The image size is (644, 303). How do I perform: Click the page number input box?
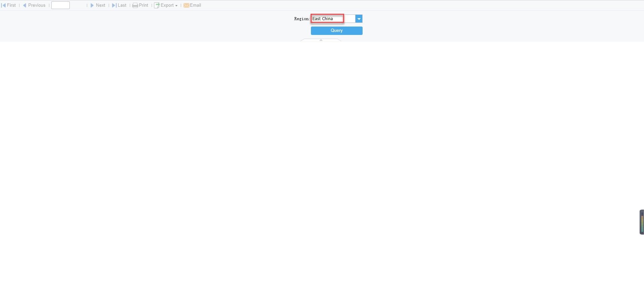coord(60,5)
